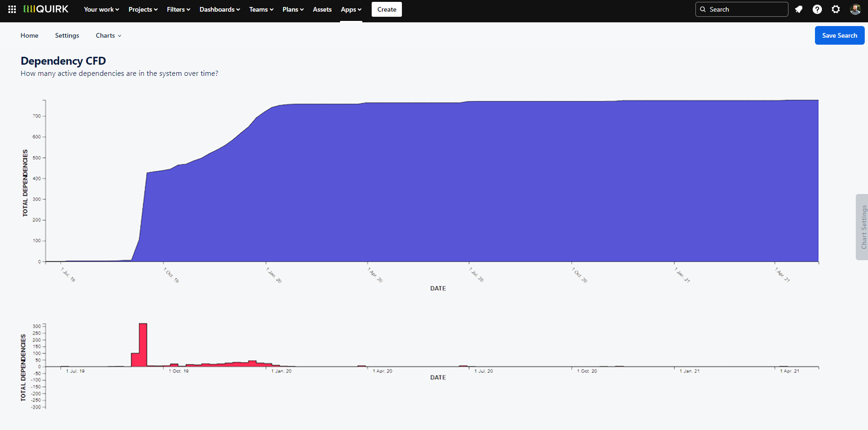868x430 pixels.
Task: Expand the Apps menu
Action: click(x=351, y=9)
